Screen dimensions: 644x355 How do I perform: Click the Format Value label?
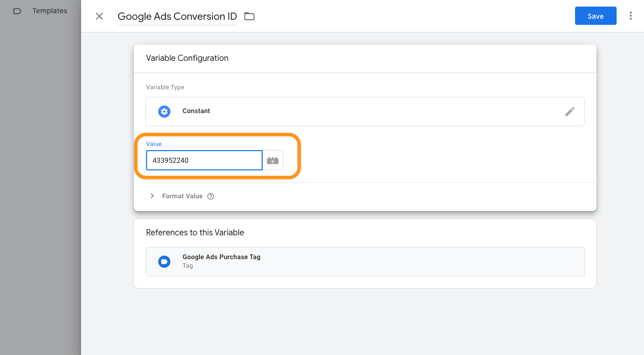(x=183, y=196)
